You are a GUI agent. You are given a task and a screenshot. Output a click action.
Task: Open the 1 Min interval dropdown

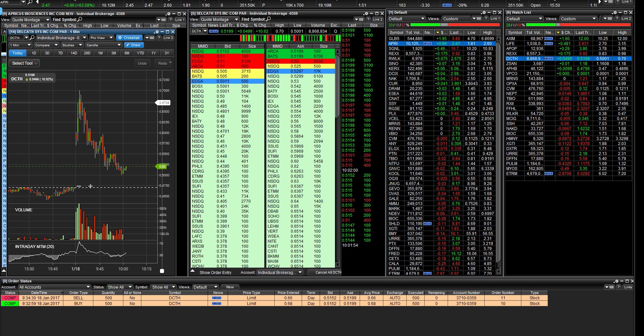[x=20, y=45]
